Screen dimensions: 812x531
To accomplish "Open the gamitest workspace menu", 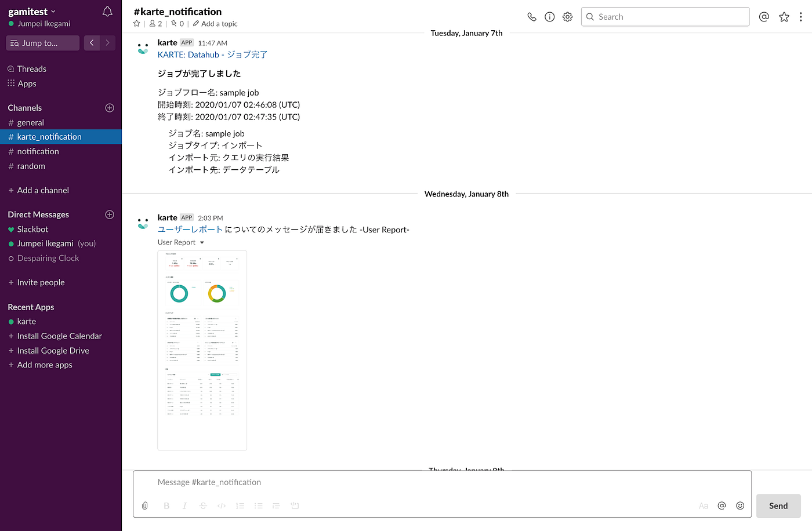I will 32,12.
